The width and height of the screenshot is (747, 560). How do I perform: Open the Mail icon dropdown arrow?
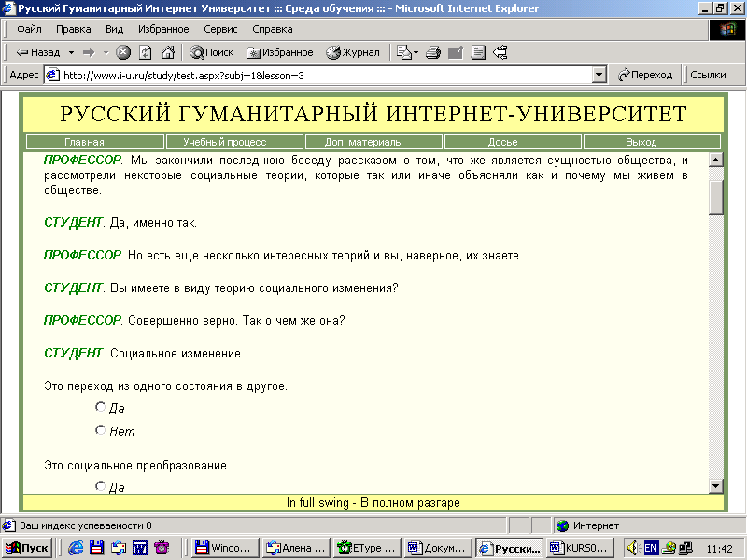(x=416, y=52)
